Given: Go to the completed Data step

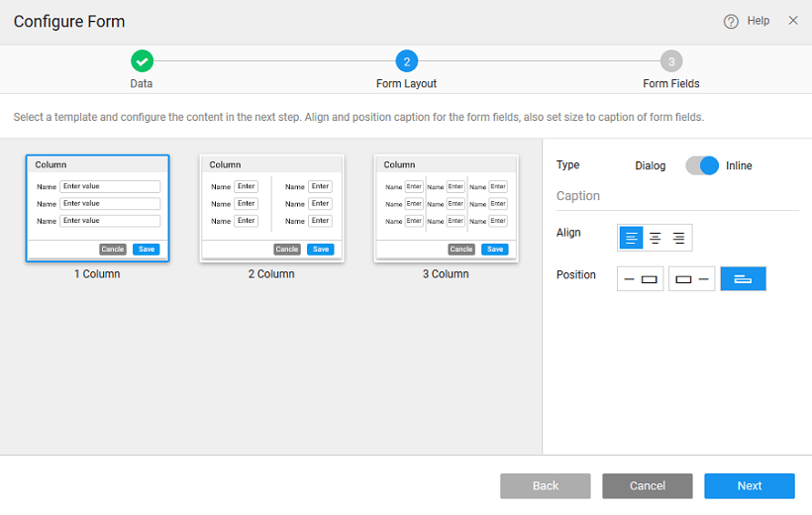Looking at the screenshot, I should (142, 61).
